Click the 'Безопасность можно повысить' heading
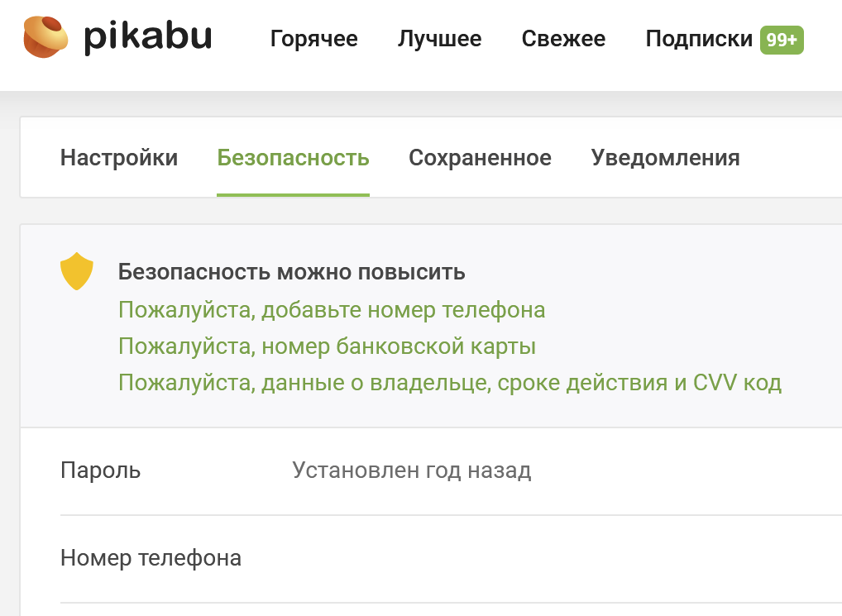Image resolution: width=842 pixels, height=616 pixels. tap(291, 272)
